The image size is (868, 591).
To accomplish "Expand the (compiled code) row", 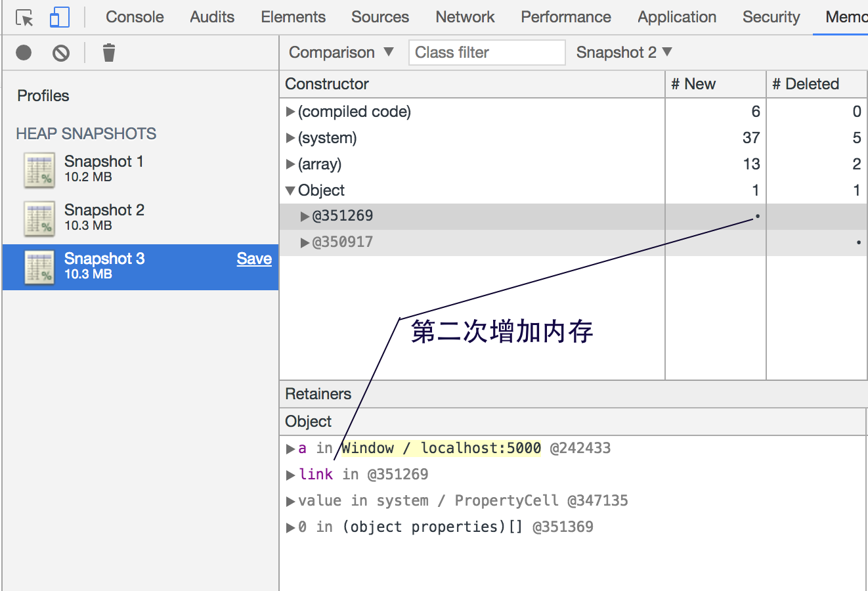I will click(290, 112).
